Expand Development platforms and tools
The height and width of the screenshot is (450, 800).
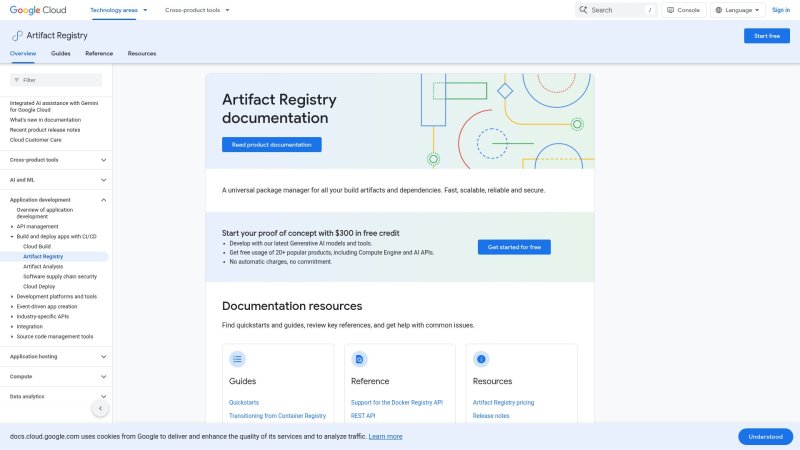pos(12,296)
